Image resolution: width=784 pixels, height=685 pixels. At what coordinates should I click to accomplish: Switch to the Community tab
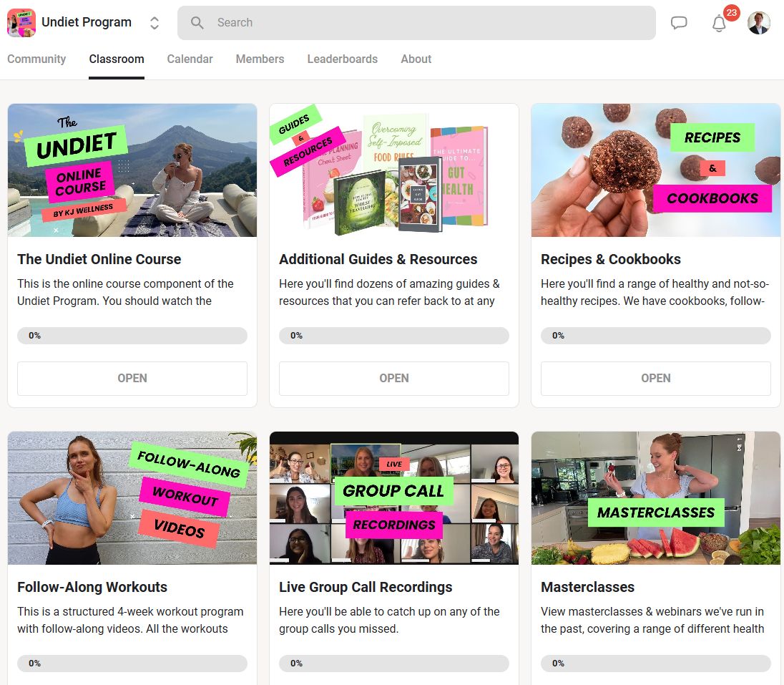click(x=36, y=59)
